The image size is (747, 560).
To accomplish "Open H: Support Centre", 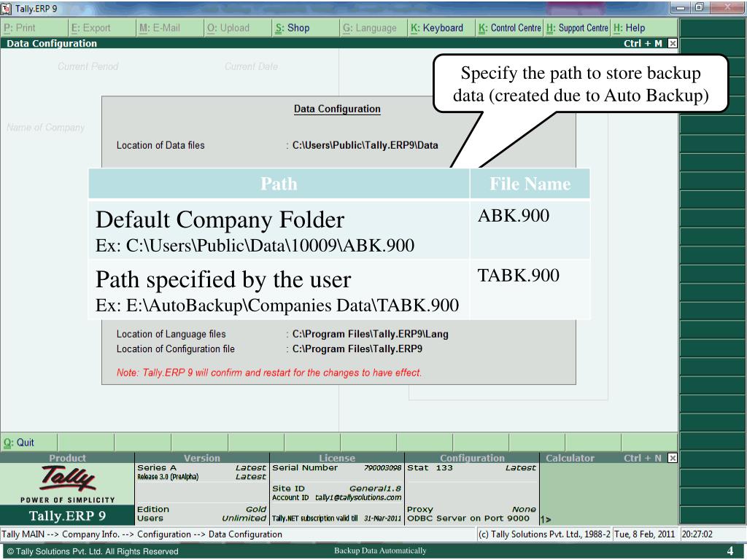I will 577,28.
